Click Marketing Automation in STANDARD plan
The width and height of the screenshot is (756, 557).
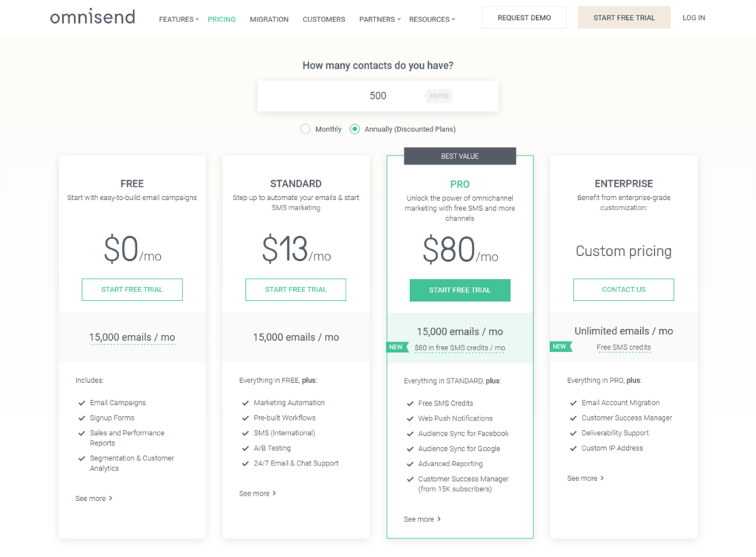point(289,403)
